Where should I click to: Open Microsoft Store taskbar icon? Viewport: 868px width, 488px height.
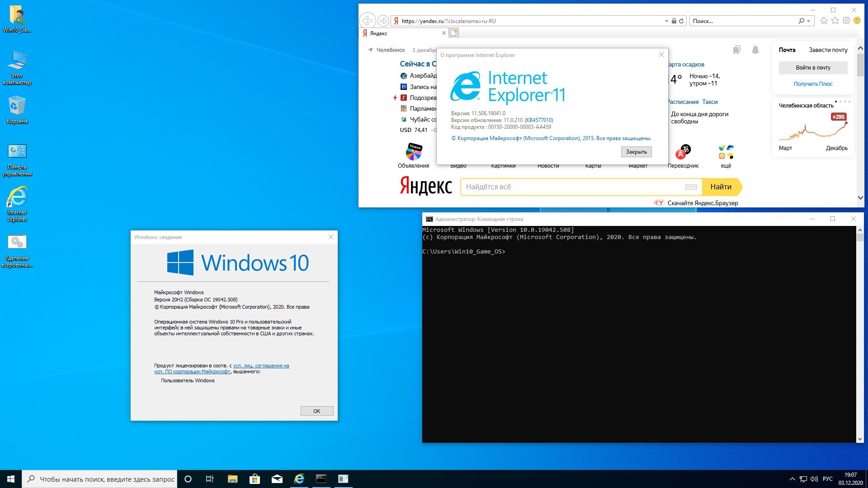click(x=255, y=479)
